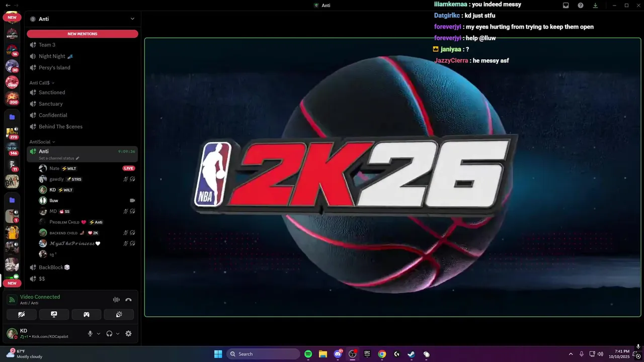The image size is (644, 362).
Task: Mute your microphone
Action: pyautogui.click(x=90, y=333)
